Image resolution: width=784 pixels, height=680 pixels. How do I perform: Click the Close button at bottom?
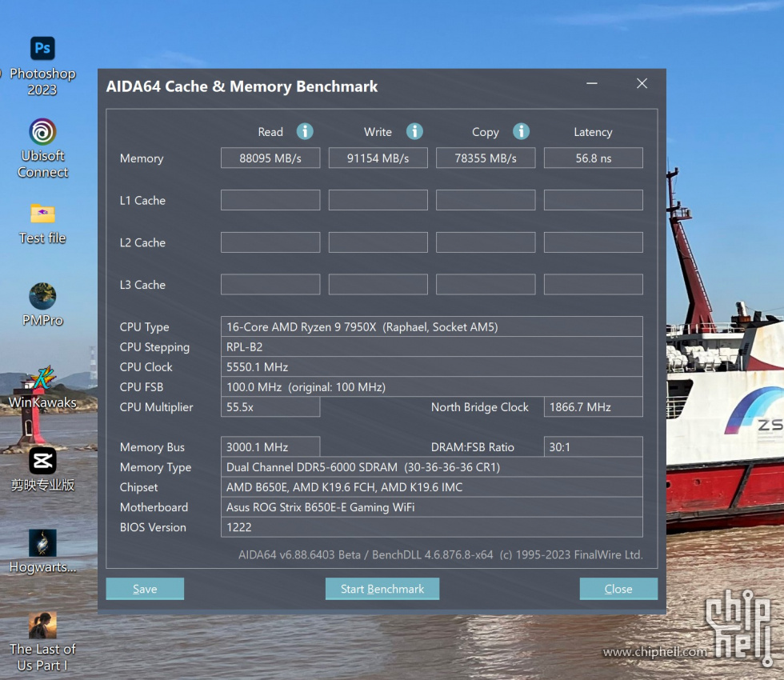pyautogui.click(x=618, y=589)
